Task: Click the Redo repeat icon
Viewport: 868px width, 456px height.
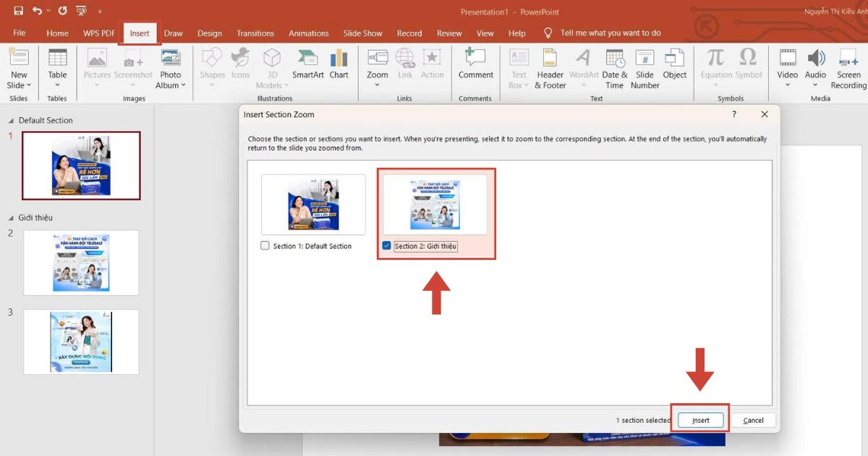Action: tap(62, 11)
